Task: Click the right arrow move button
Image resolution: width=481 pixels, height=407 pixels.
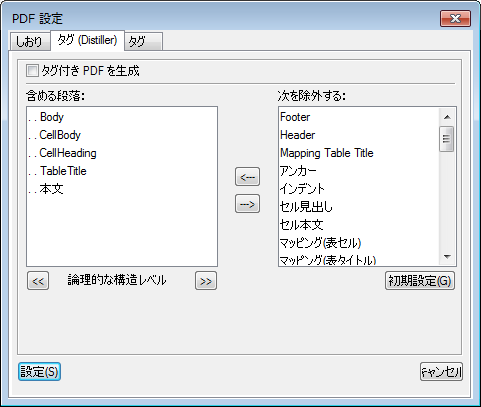Action: click(247, 204)
